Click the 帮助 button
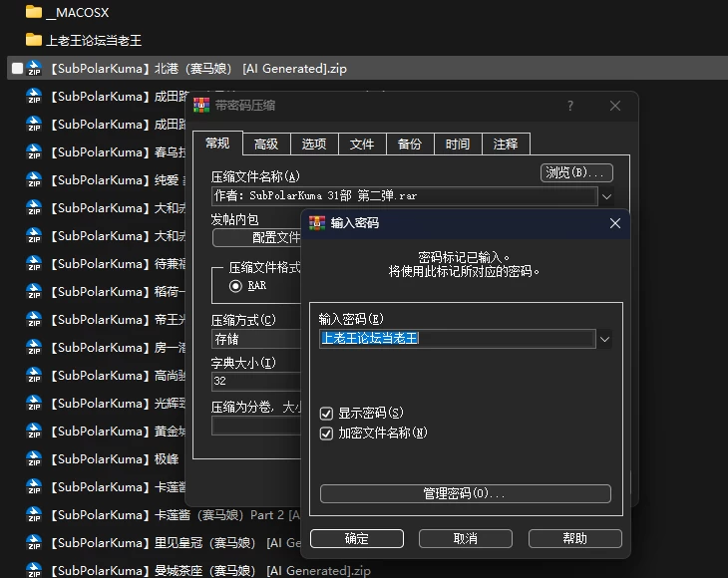 [x=574, y=538]
